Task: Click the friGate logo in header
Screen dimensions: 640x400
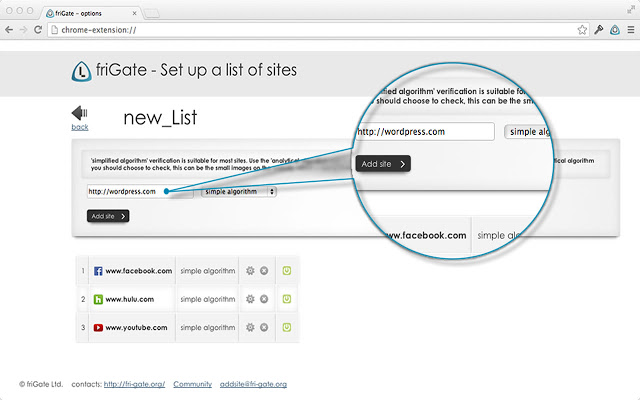Action: tap(81, 71)
